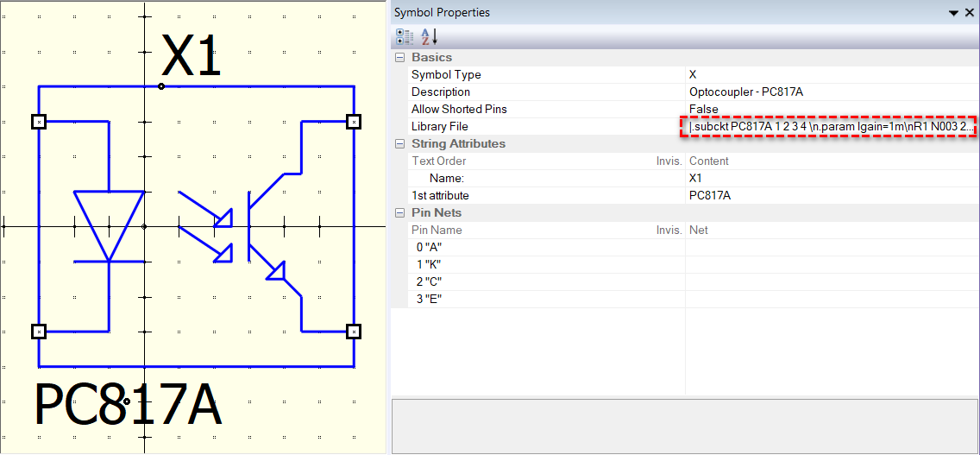This screenshot has width=980, height=455.
Task: Collapse the Basics section
Action: click(x=399, y=58)
